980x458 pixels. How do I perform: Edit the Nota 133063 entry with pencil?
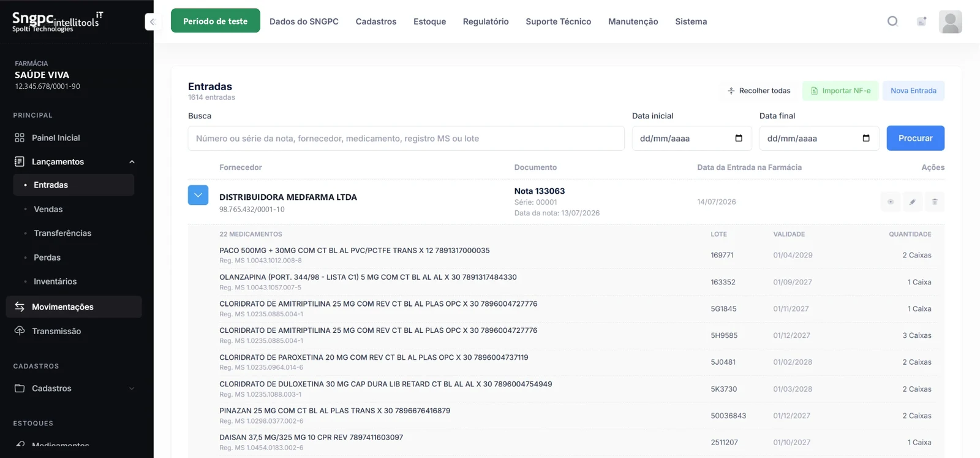pos(913,202)
